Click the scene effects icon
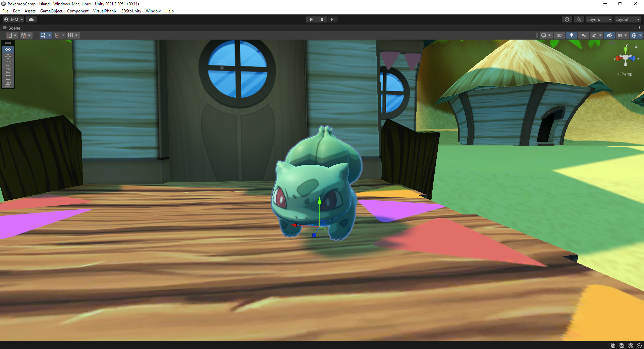The image size is (644, 349). tap(594, 35)
